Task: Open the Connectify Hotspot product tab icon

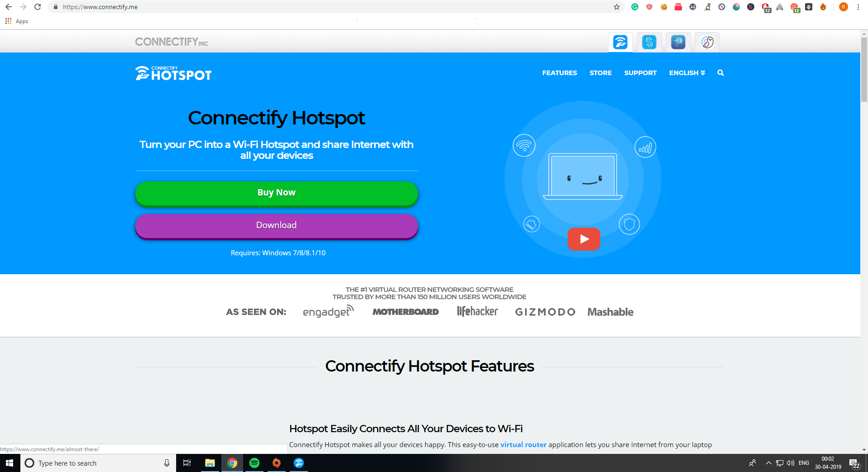Action: pos(620,42)
